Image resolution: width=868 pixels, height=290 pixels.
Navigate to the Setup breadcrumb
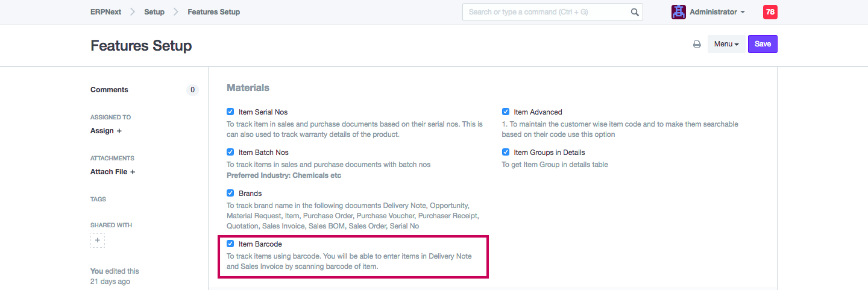(x=154, y=12)
